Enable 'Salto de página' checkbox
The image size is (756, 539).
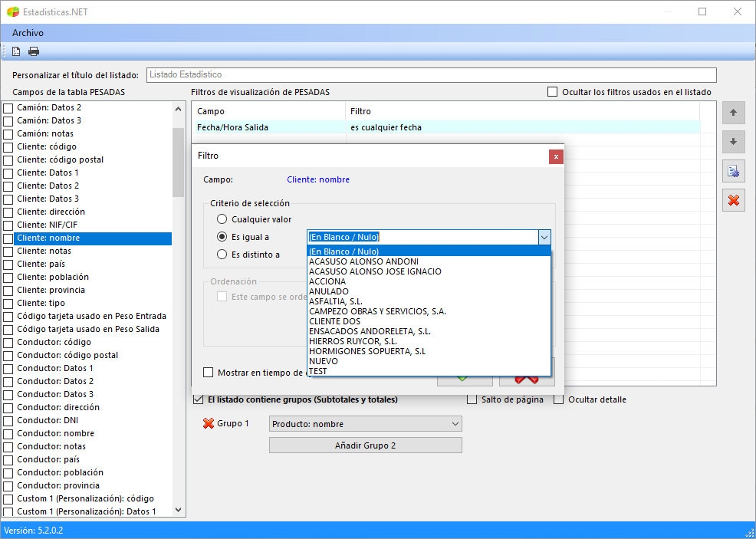(x=472, y=399)
